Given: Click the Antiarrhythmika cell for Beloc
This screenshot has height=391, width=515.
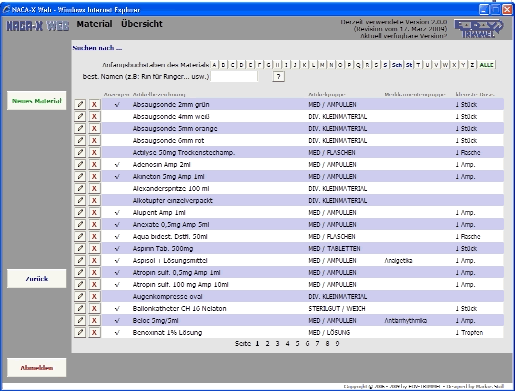Looking at the screenshot, I should pyautogui.click(x=406, y=321).
